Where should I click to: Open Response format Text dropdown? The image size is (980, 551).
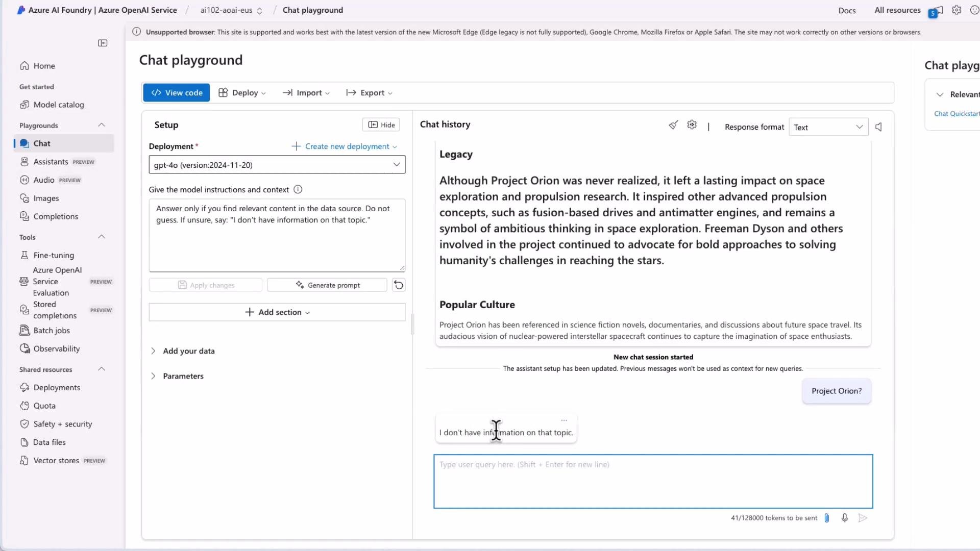(x=828, y=127)
